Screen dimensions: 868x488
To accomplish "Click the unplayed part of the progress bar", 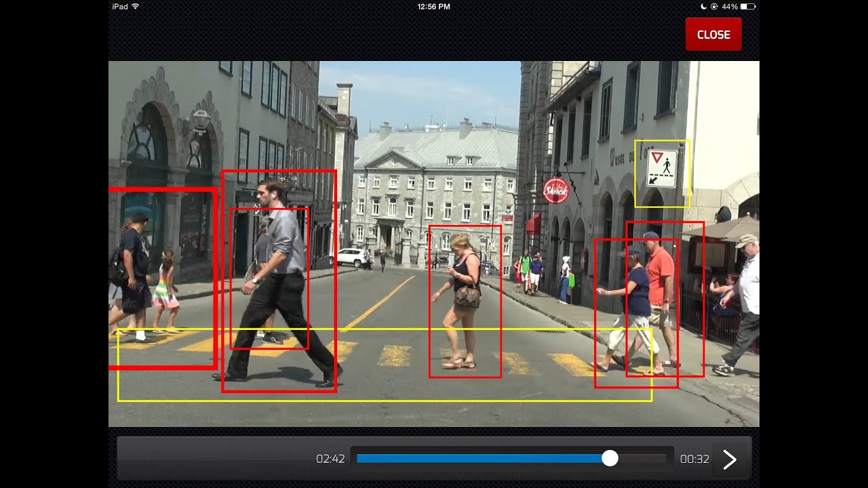I will (x=642, y=459).
